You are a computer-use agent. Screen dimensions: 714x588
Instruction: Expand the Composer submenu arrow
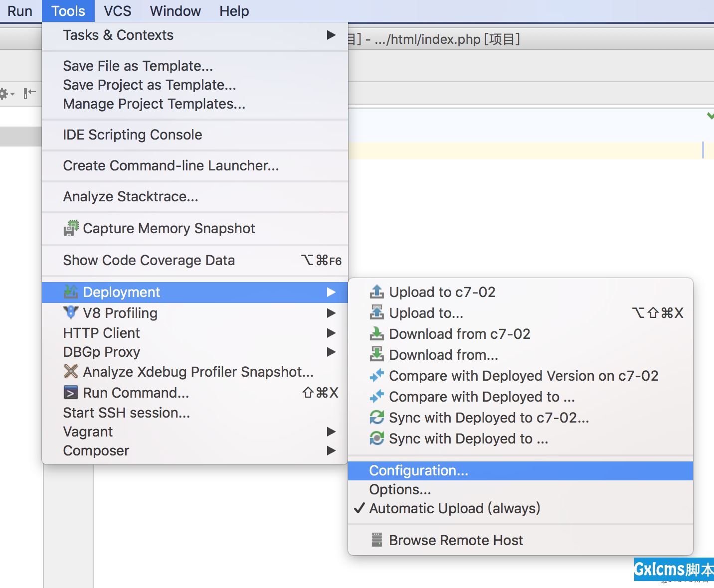pyautogui.click(x=331, y=450)
